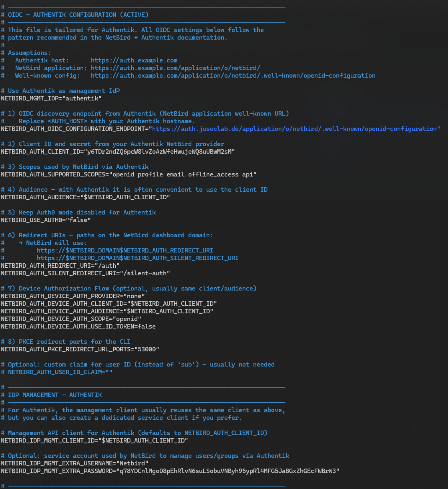
Task: Click the IDP MANAGEMENT – AUTHENTIK section header
Action: (x=55, y=395)
